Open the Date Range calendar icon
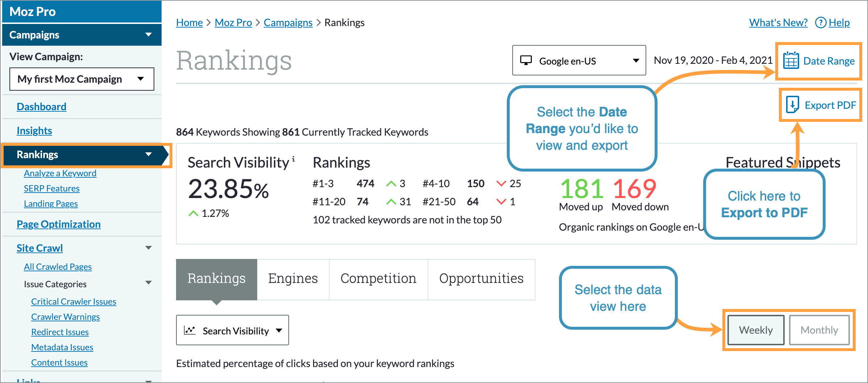The image size is (868, 383). pos(792,61)
